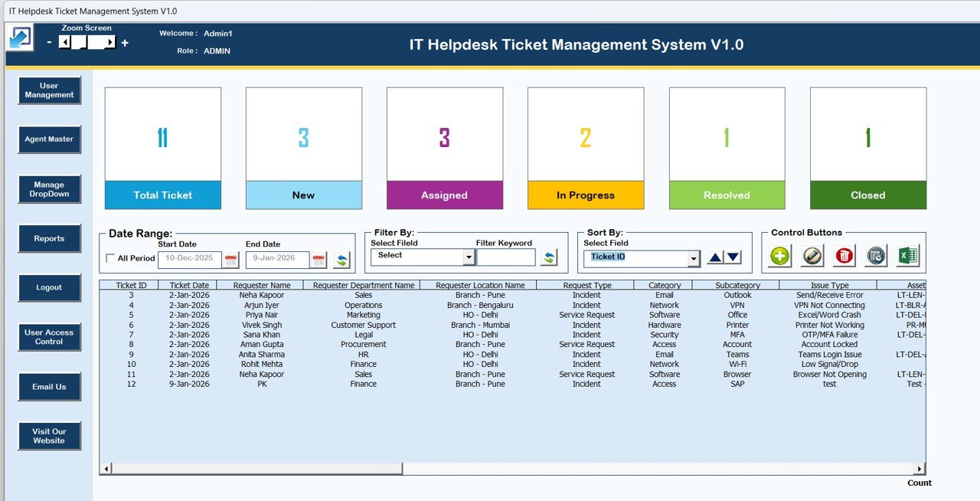Click the calendar icon next to End Date
Viewport: 980px width, 501px height.
tap(316, 260)
